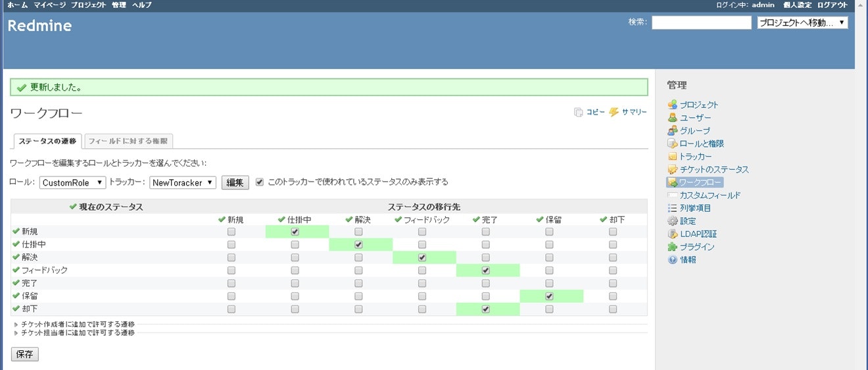Uncheck 保留 to 保留 transition checkbox
868x370 pixels.
tap(549, 296)
